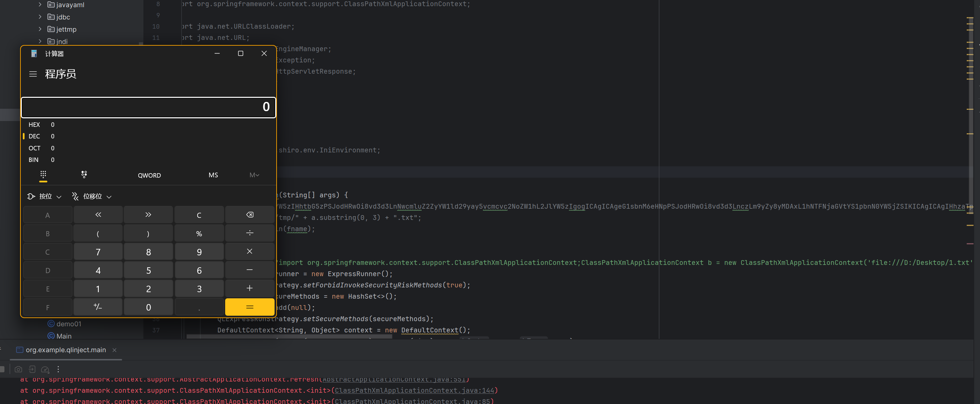Viewport: 980px width, 404px height.
Task: Toggle the plus/minus sign key
Action: [98, 307]
